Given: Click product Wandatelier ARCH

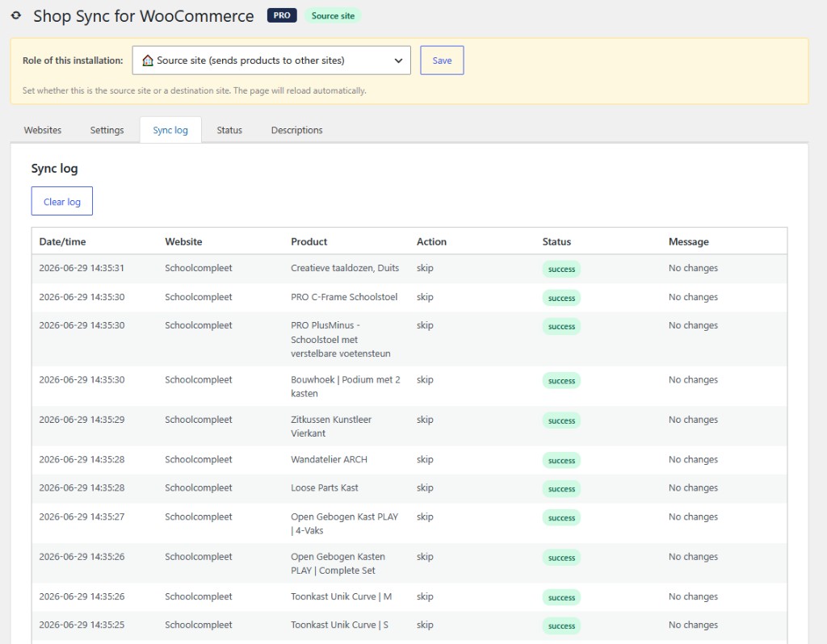Looking at the screenshot, I should [x=330, y=459].
